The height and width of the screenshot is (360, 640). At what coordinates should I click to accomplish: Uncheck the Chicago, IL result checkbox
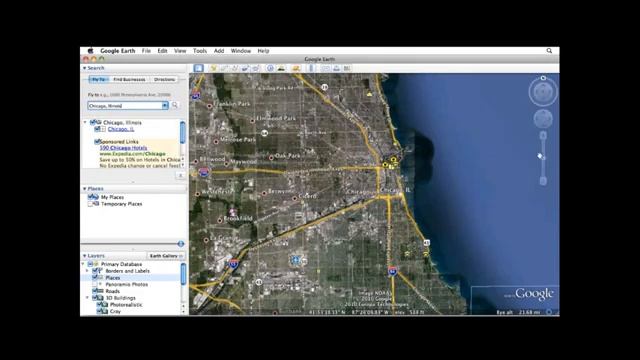(98, 129)
